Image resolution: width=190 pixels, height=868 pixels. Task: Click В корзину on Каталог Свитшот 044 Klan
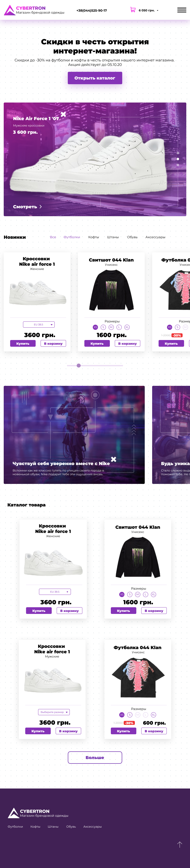(x=154, y=610)
